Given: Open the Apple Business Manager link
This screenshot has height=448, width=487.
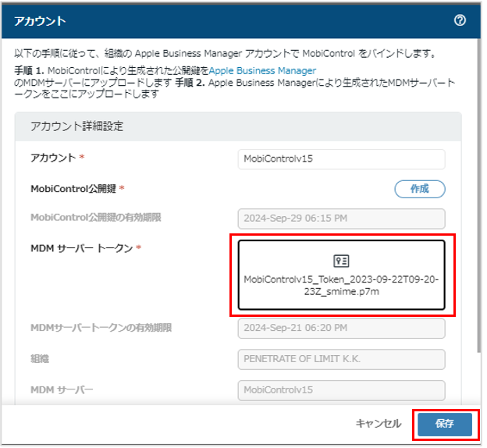Looking at the screenshot, I should click(262, 71).
